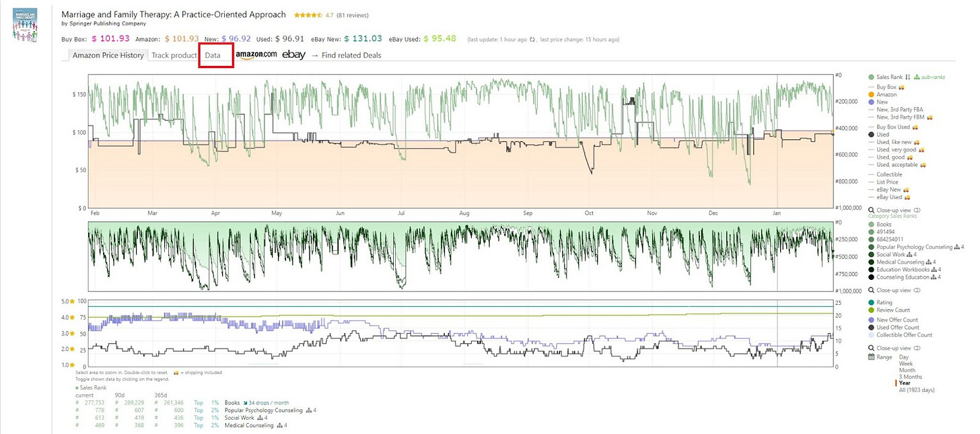Click the Range calendar icon
Image resolution: width=980 pixels, height=434 pixels.
point(871,357)
